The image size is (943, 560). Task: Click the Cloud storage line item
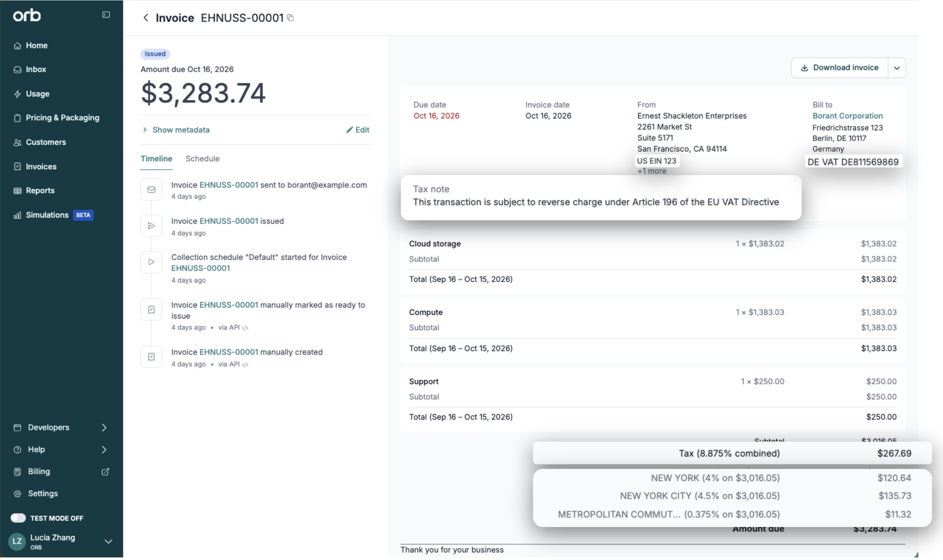tap(653, 244)
